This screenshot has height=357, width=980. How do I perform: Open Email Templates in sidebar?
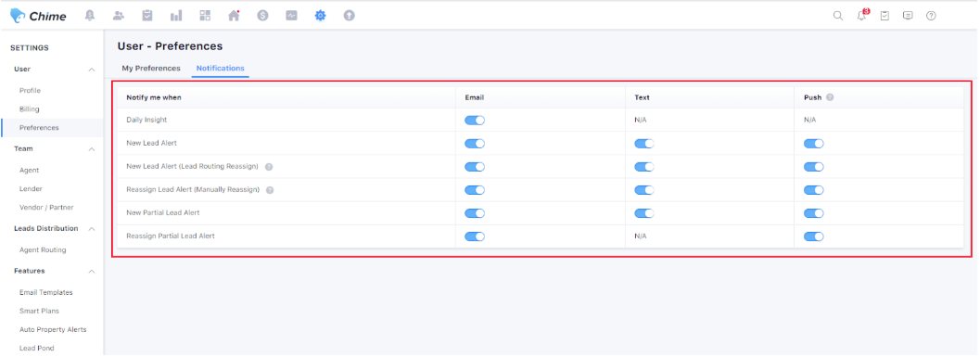click(46, 293)
